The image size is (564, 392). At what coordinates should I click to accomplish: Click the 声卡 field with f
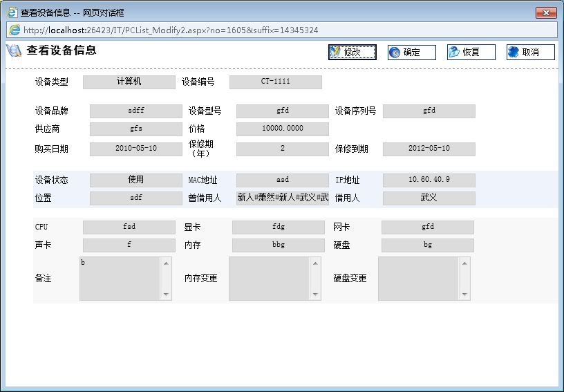tap(129, 245)
